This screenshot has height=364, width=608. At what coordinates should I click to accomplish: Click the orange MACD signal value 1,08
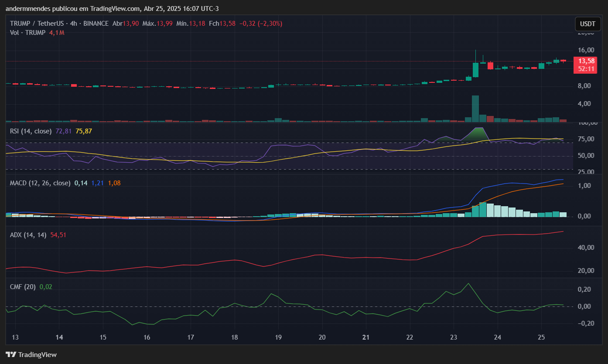[114, 183]
